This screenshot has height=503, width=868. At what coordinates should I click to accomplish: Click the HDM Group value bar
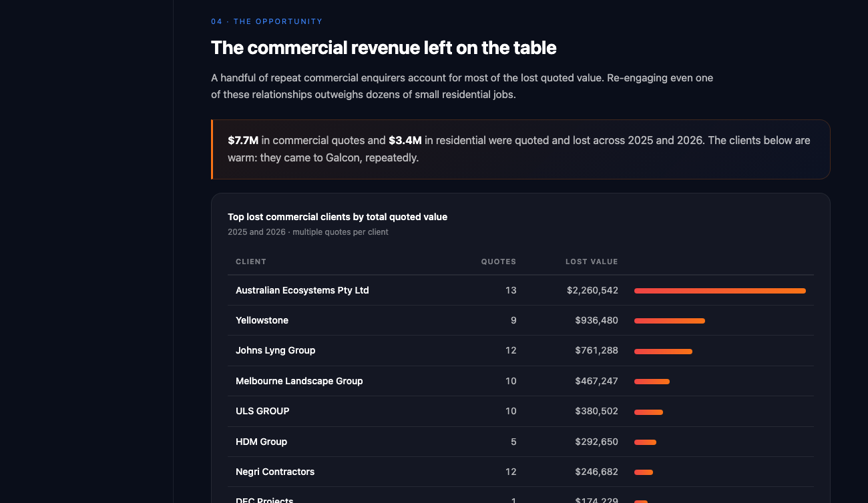(x=645, y=442)
